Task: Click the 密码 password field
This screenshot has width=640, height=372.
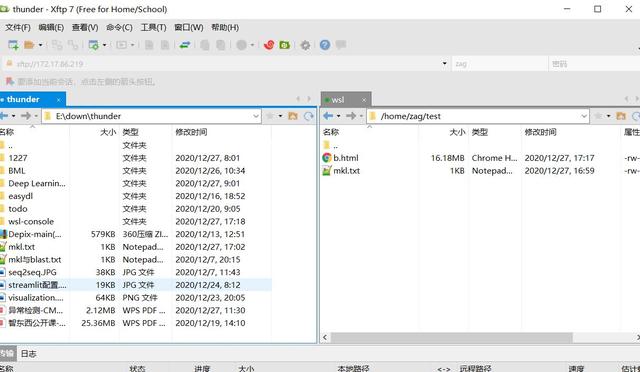Action: point(594,64)
